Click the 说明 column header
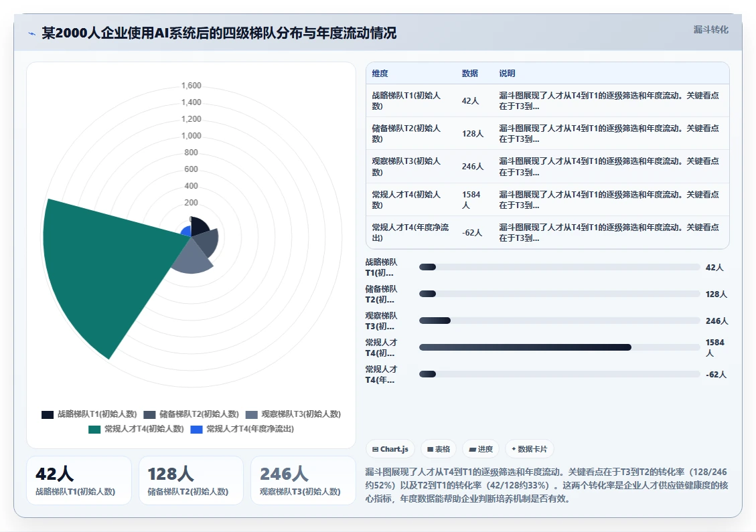Viewport: 756px width, 532px height. (x=507, y=73)
